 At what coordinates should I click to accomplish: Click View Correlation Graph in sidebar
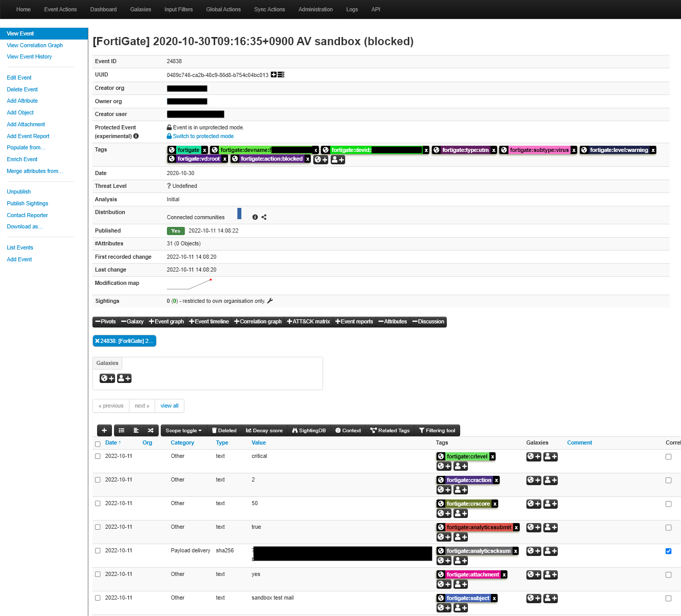[x=35, y=45]
